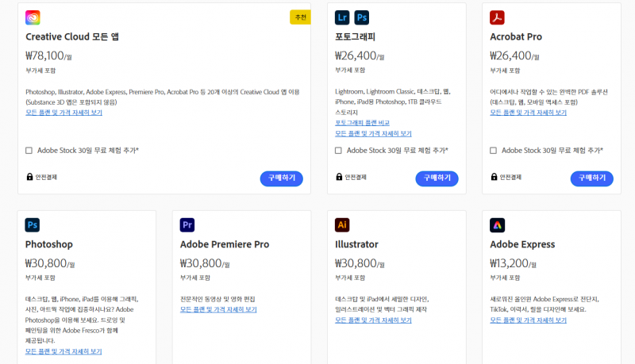Click the Acrobat Pro card title
Viewport: 635px width, 364px height.
(516, 36)
